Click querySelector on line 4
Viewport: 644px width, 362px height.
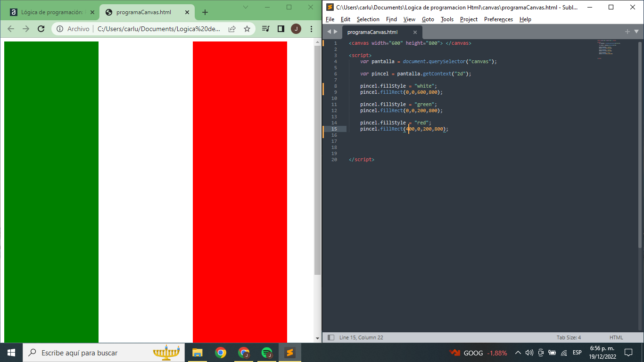pyautogui.click(x=447, y=62)
